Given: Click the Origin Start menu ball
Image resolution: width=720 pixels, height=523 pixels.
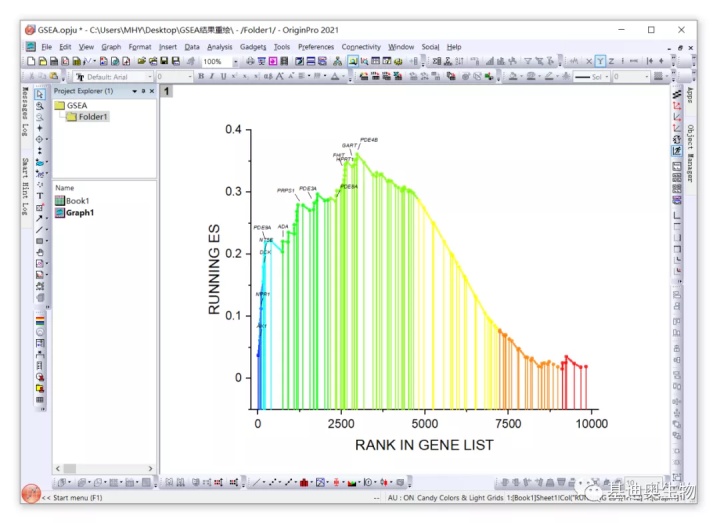Looking at the screenshot, I should click(x=31, y=493).
